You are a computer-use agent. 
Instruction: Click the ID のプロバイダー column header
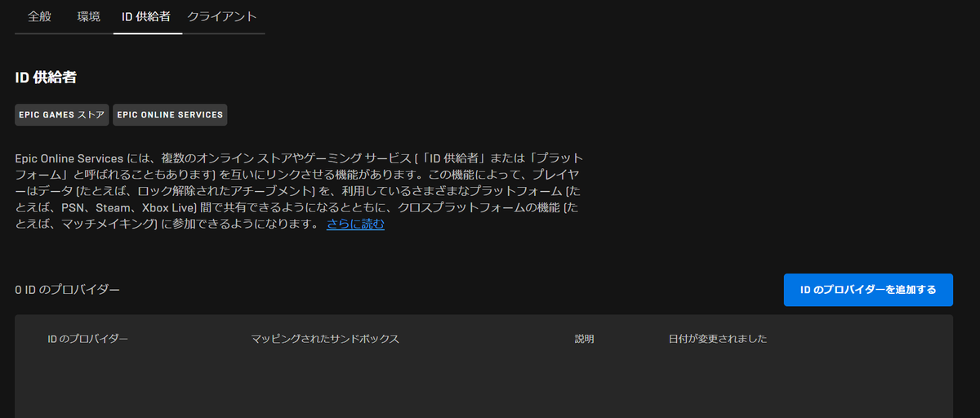88,339
